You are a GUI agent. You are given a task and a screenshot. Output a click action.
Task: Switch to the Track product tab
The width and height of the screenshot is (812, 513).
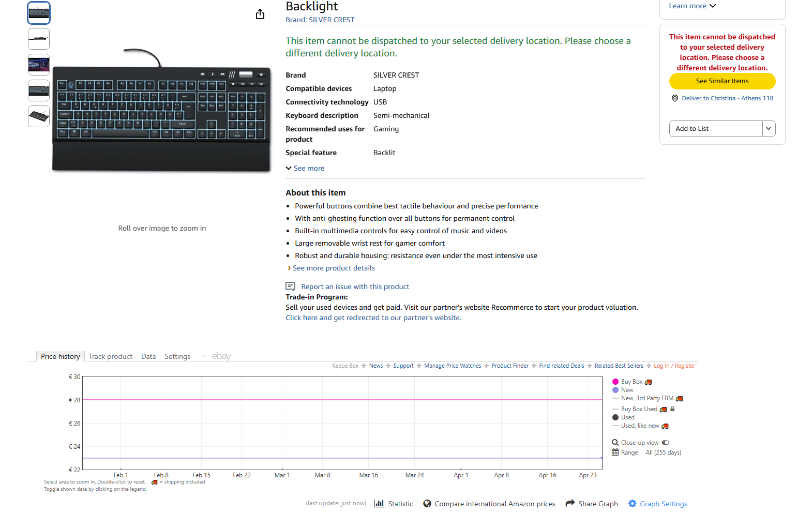click(111, 356)
